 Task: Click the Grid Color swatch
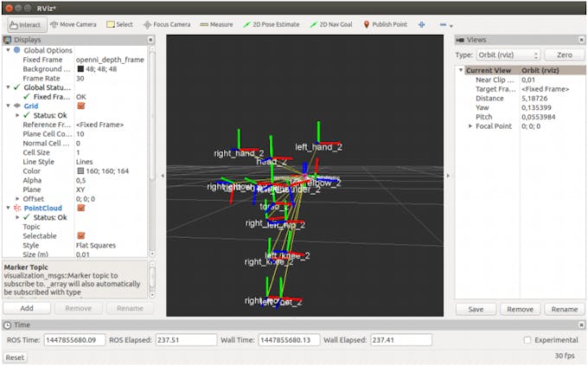[x=80, y=170]
